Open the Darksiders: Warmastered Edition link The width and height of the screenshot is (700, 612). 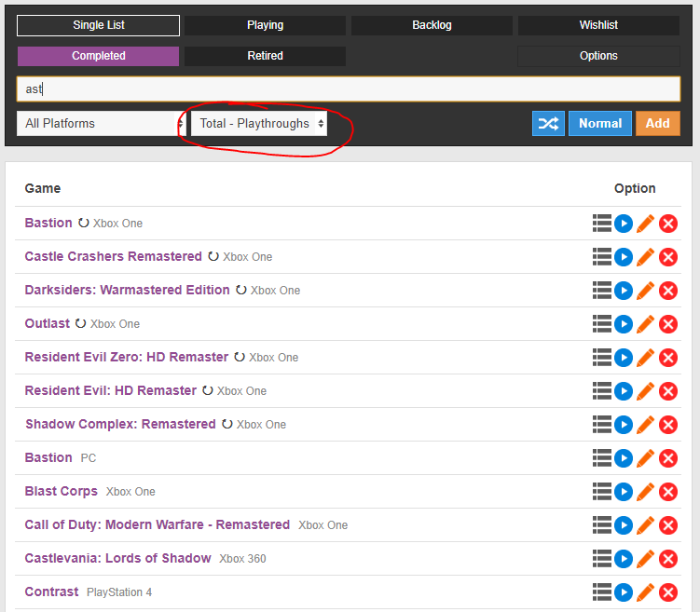[127, 290]
